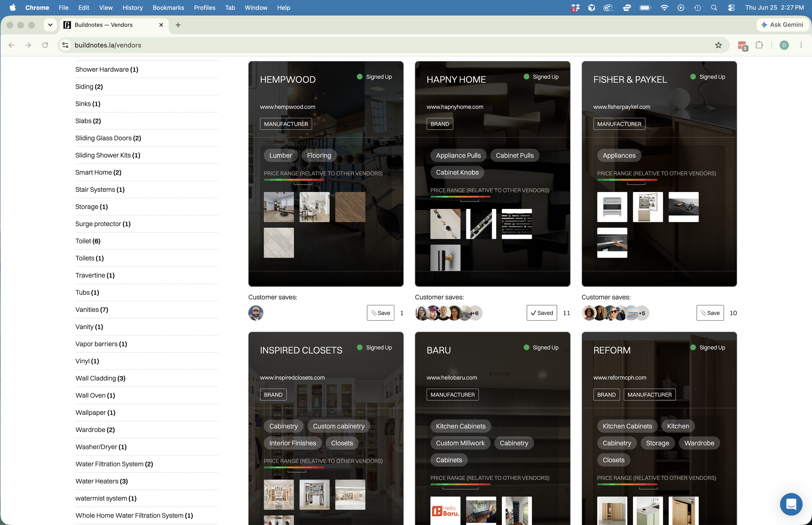
Task: Click the Lumber tag on Hempwood
Action: [x=280, y=156]
